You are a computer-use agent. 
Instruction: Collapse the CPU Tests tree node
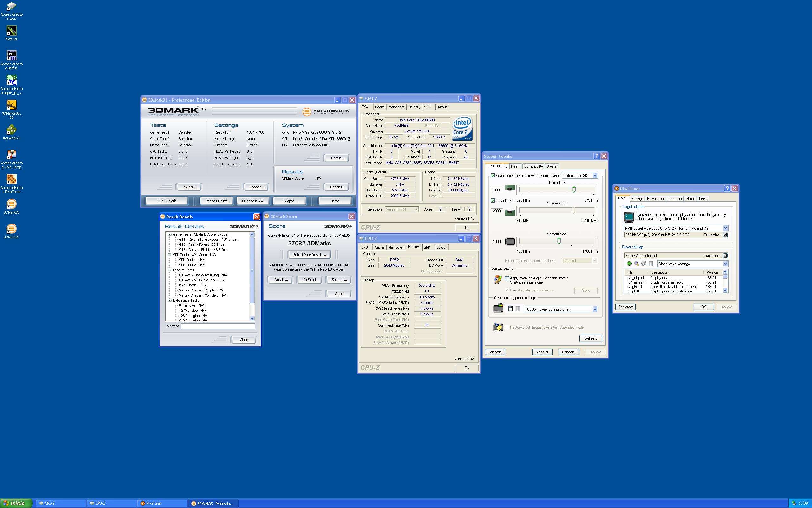(x=169, y=255)
